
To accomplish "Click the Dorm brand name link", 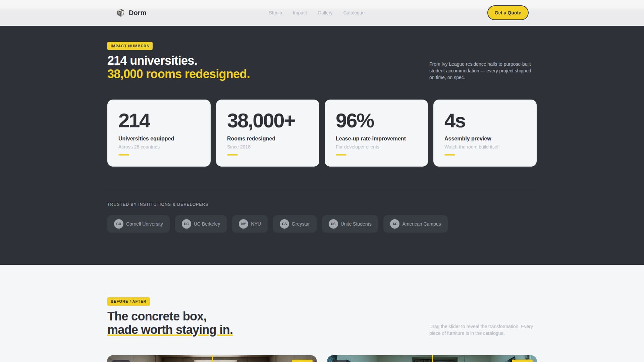I will pos(137,13).
